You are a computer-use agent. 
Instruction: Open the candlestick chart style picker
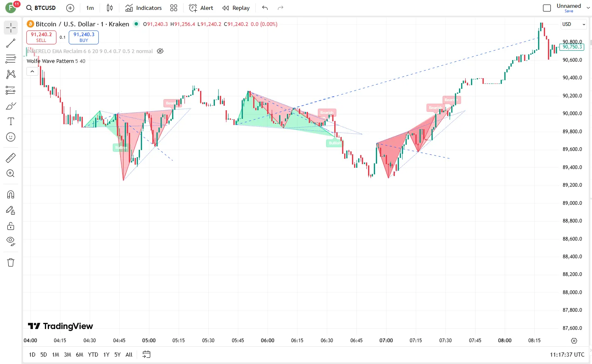pos(110,8)
